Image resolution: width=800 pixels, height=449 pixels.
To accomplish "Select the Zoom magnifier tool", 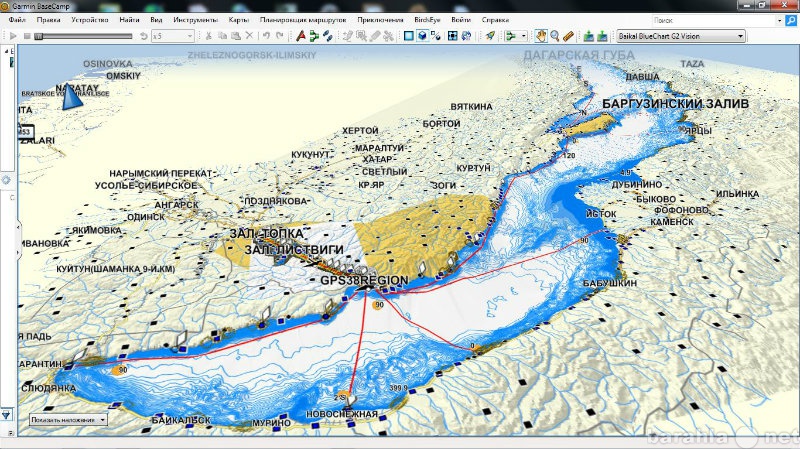I will pyautogui.click(x=555, y=36).
